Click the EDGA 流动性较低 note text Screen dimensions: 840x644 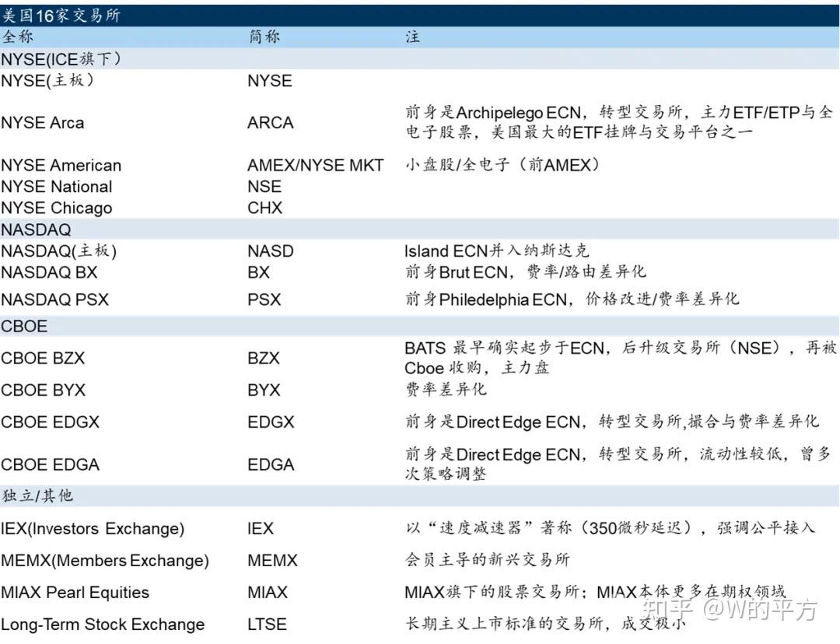[x=618, y=464]
